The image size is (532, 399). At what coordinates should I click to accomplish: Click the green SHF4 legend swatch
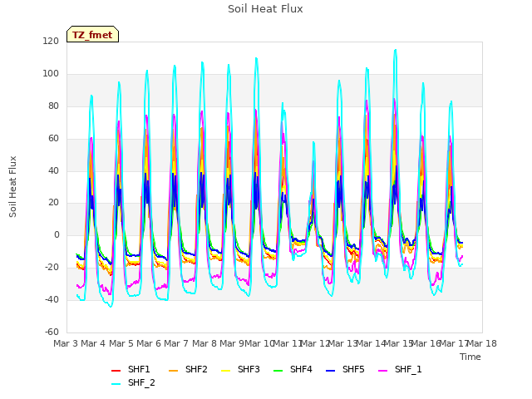[278, 371]
